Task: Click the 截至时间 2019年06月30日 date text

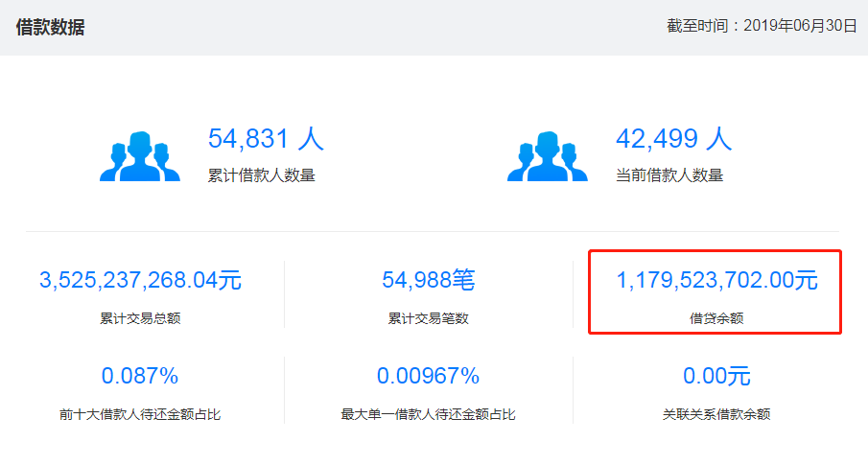Action: point(762,27)
